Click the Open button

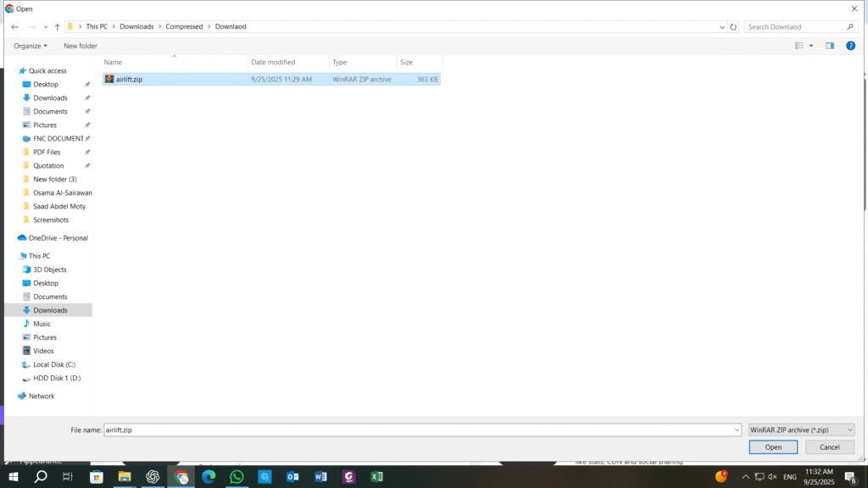[773, 447]
